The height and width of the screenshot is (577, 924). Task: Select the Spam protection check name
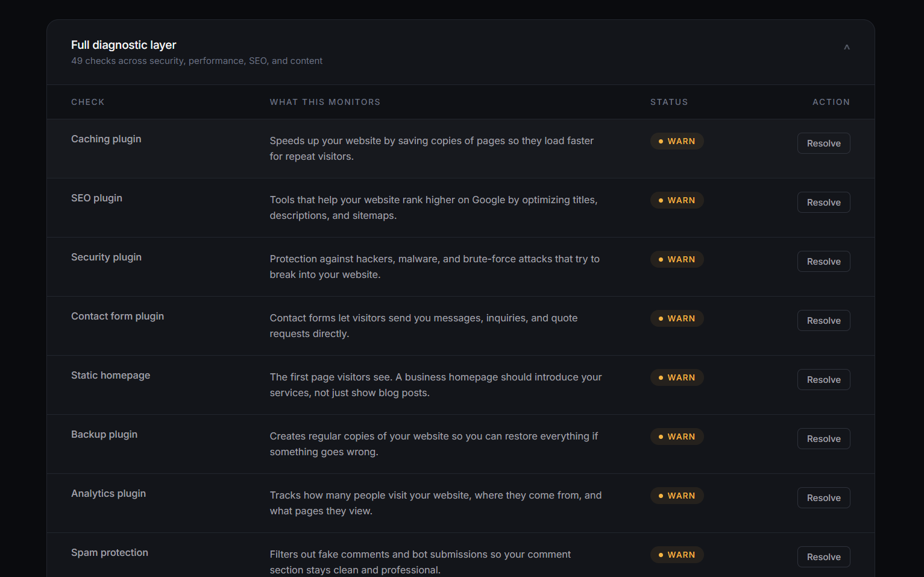click(x=110, y=553)
